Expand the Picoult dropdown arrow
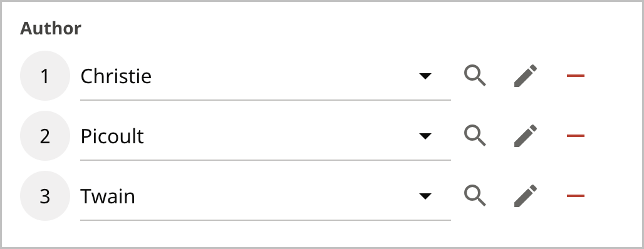This screenshot has width=644, height=249. (x=425, y=136)
